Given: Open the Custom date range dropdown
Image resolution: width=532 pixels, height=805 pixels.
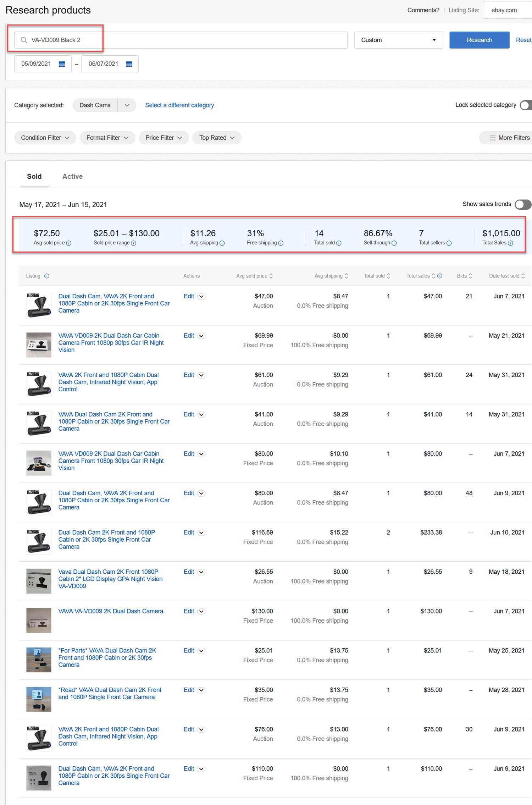Looking at the screenshot, I should coord(398,40).
